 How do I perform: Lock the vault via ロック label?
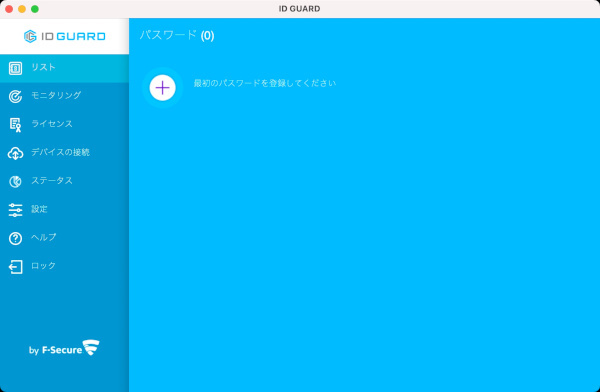(43, 266)
